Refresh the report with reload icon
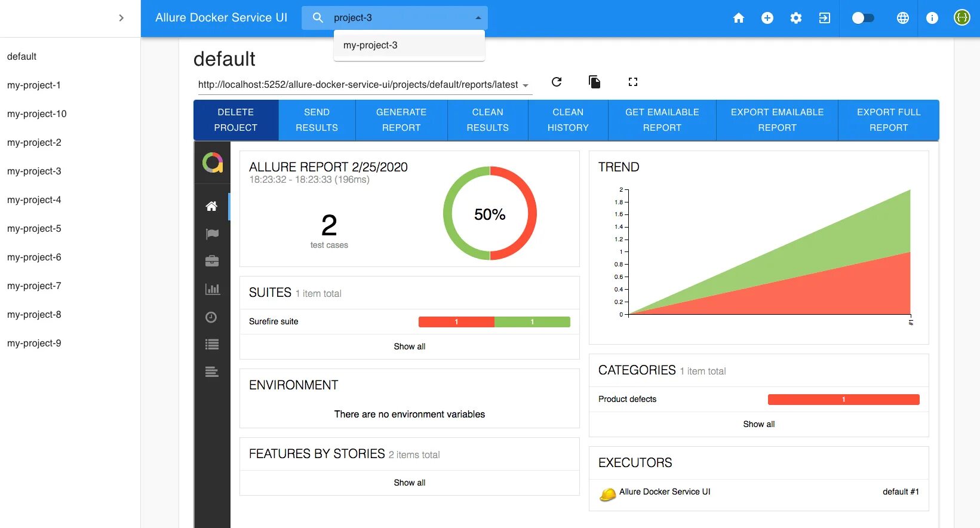Screen dimensions: 980x528 pos(557,82)
